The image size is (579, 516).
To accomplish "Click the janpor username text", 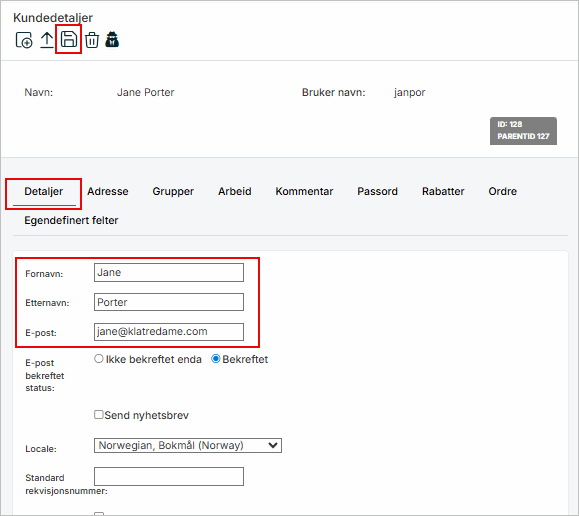I will click(410, 92).
